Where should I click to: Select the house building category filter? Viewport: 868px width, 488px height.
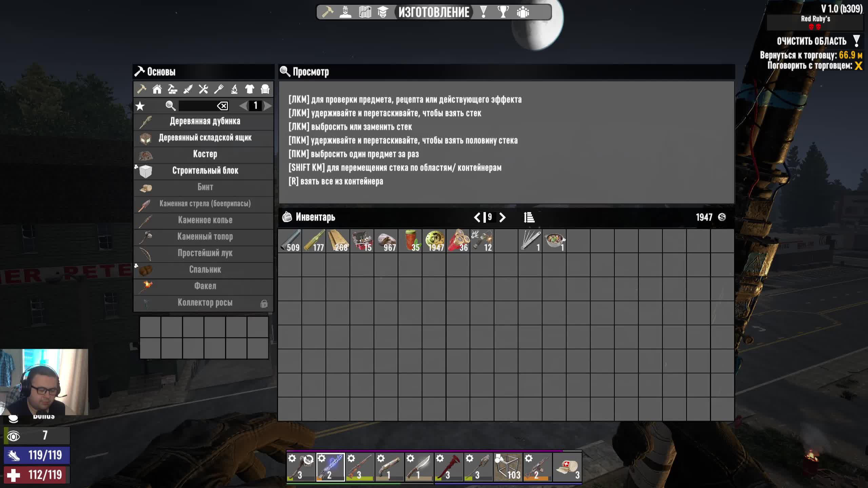(x=157, y=89)
